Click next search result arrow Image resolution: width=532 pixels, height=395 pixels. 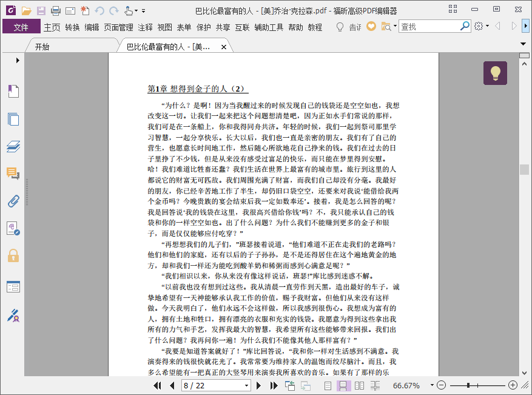(x=514, y=26)
